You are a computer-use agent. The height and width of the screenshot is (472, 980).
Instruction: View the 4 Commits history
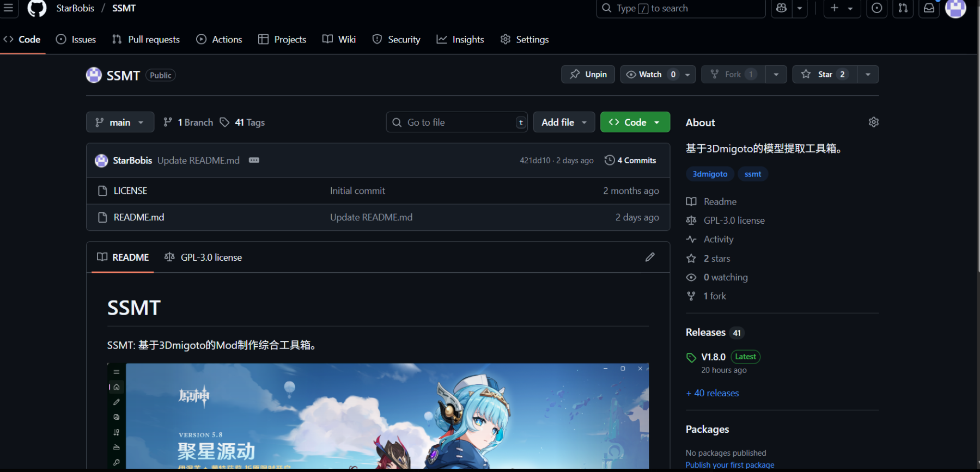pos(630,160)
